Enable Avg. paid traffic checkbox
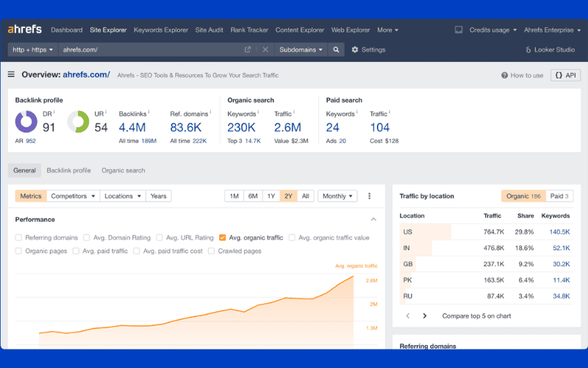The image size is (588, 368). [x=76, y=251]
